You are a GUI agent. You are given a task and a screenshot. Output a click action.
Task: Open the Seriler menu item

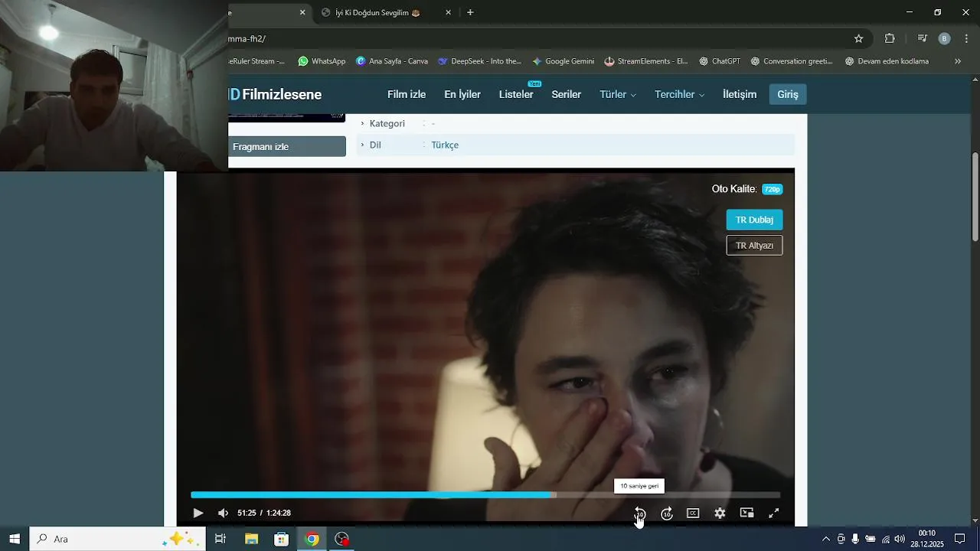point(567,94)
